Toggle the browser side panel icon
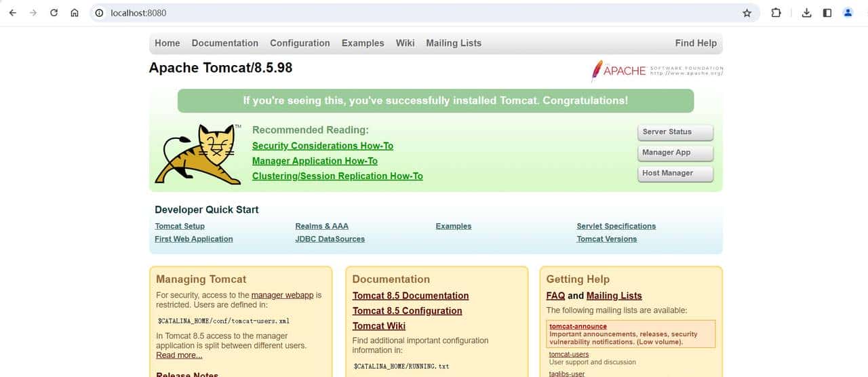The height and width of the screenshot is (377, 868). 827,13
